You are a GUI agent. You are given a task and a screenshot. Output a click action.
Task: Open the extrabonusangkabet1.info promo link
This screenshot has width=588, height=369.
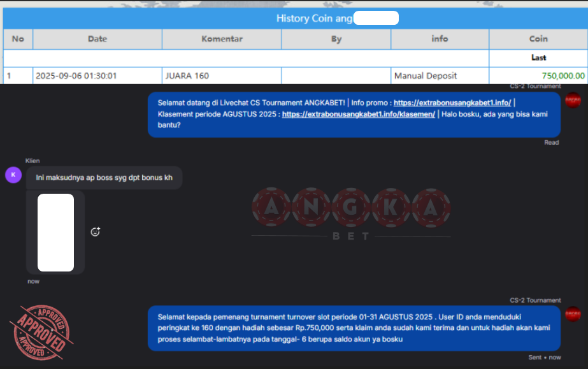(452, 103)
